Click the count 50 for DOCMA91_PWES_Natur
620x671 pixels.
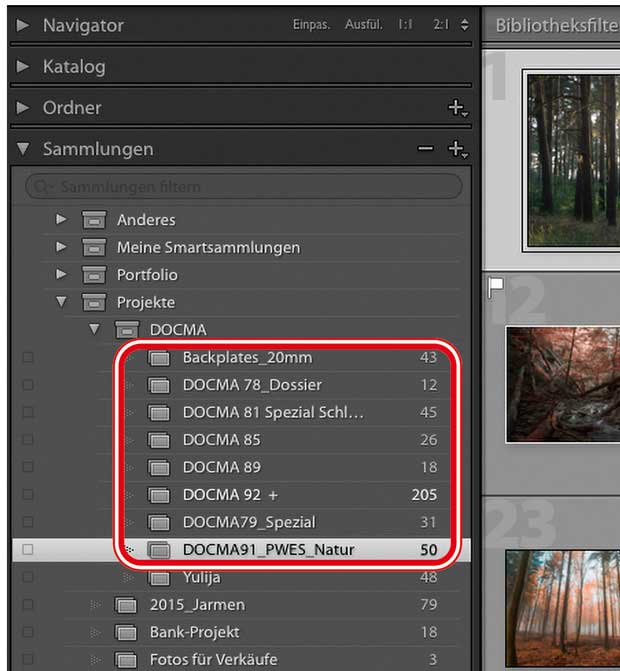tap(428, 550)
